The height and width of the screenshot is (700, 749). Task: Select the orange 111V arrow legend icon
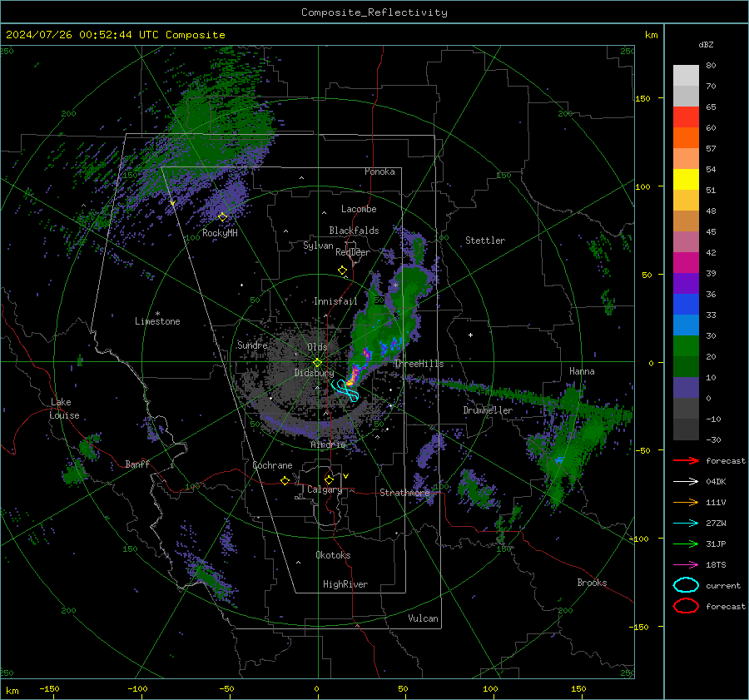[686, 502]
